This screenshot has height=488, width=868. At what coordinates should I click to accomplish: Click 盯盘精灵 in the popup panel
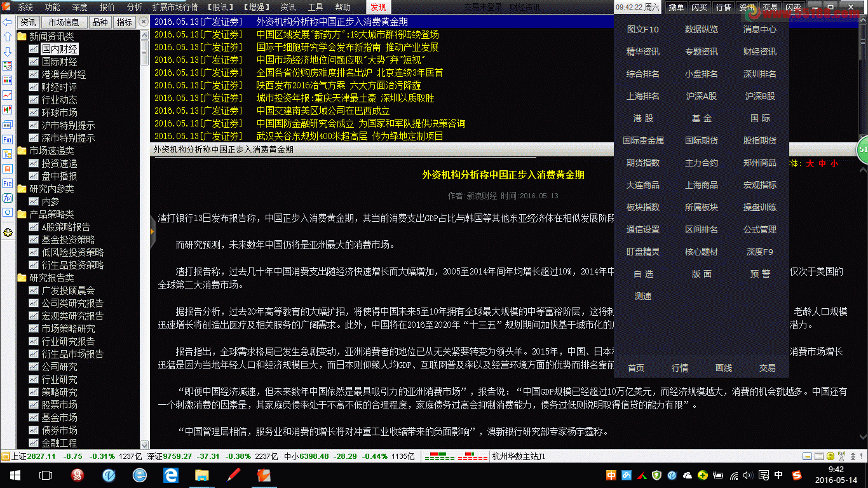pos(643,252)
